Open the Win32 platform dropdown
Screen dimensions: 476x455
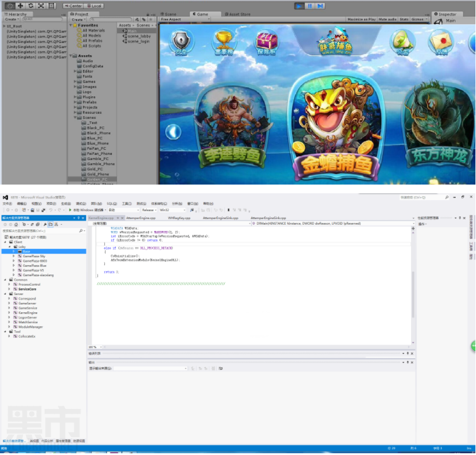tap(172, 210)
